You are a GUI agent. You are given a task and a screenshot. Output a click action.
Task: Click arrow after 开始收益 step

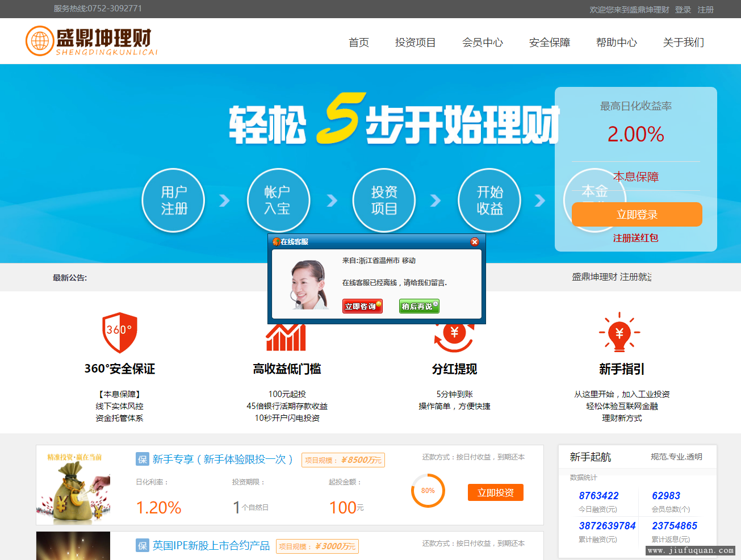point(540,200)
